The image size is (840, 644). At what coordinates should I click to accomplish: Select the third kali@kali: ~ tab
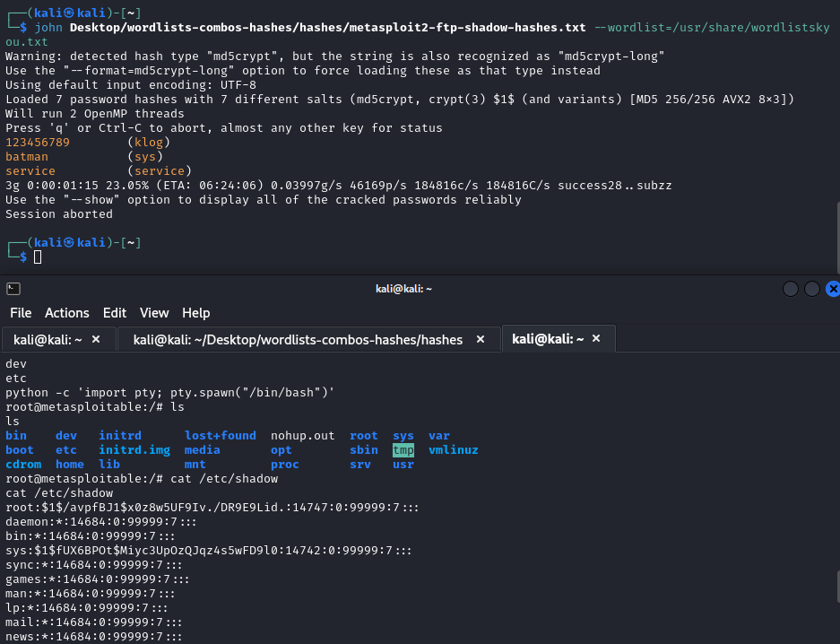[x=547, y=339]
